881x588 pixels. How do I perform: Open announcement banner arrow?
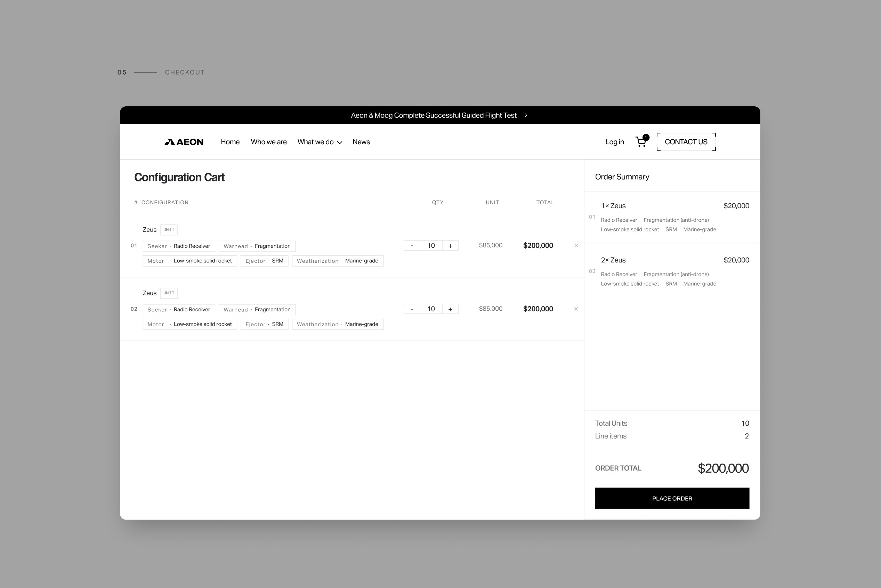(526, 115)
